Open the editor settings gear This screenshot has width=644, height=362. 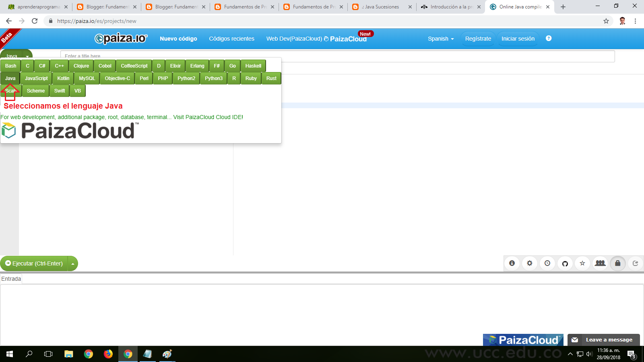[x=529, y=263]
